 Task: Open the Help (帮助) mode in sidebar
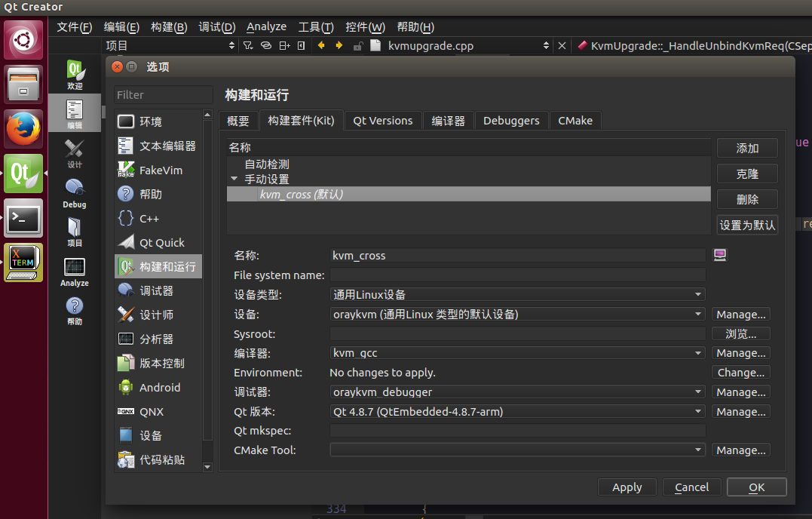(75, 310)
